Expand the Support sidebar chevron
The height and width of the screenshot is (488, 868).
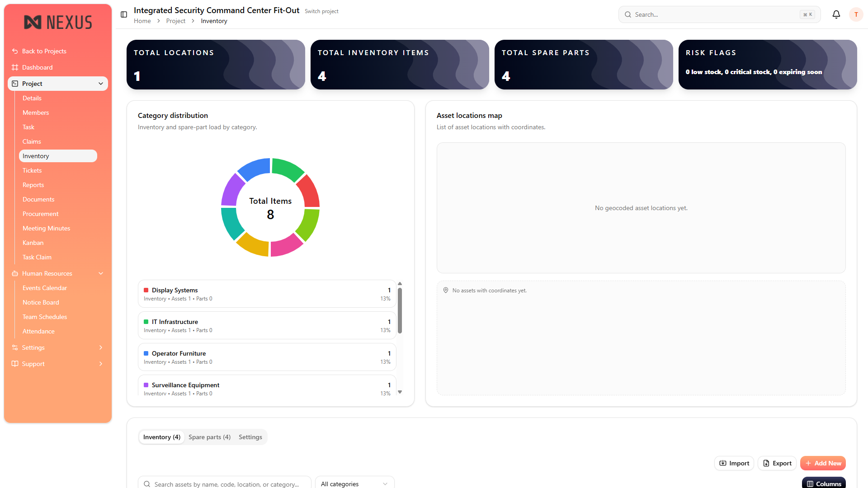tap(101, 364)
